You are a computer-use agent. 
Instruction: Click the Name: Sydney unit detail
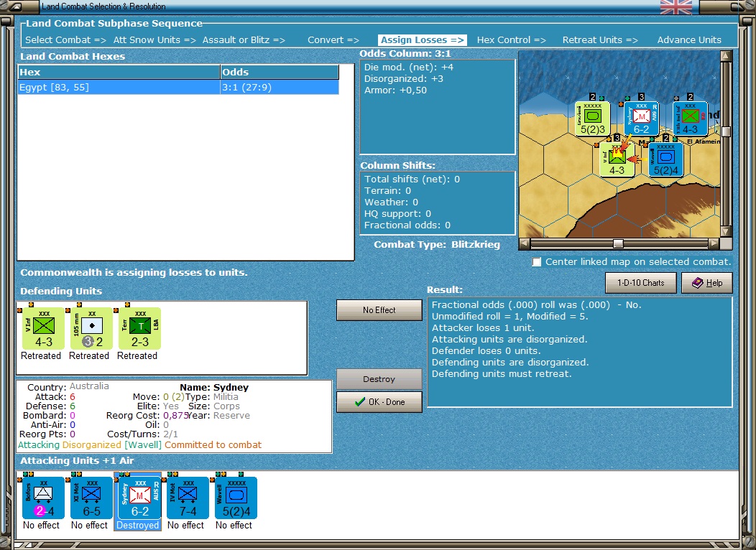[x=214, y=387]
